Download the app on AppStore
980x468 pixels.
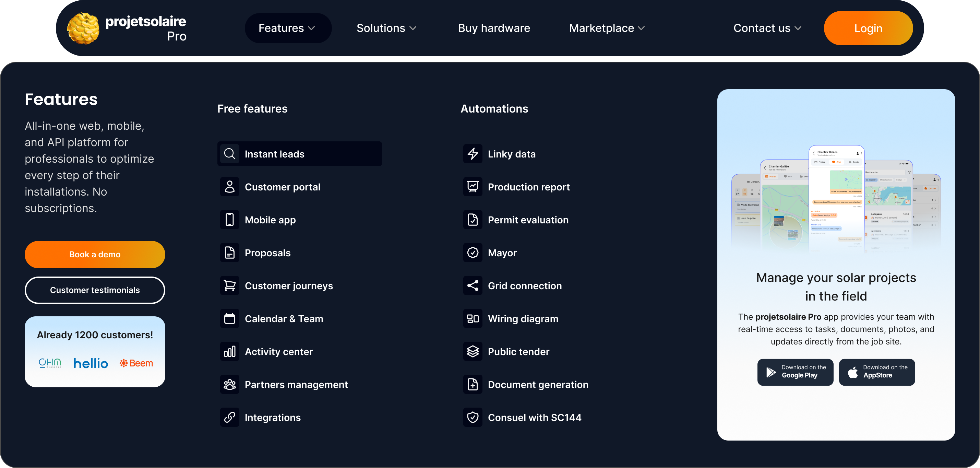pos(877,372)
